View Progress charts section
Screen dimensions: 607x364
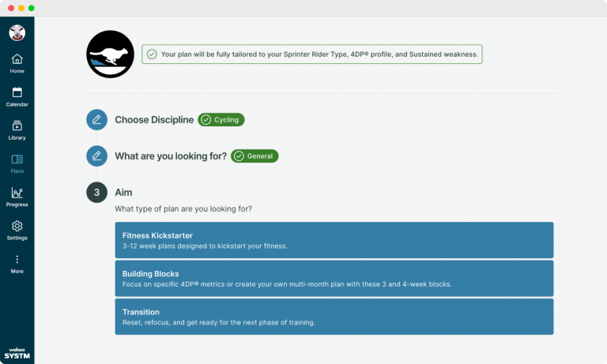pos(17,197)
